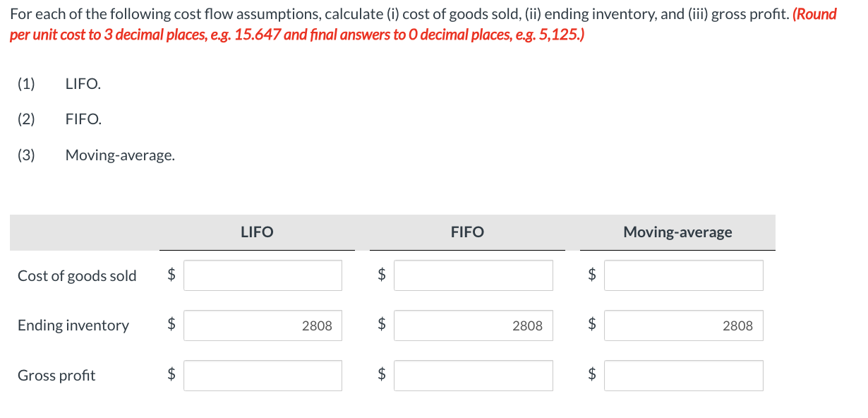Image resolution: width=868 pixels, height=418 pixels.
Task: Select the LIFO column header
Action: point(256,232)
